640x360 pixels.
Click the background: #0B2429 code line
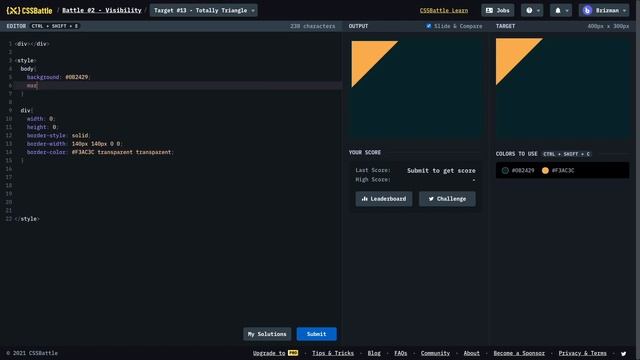click(58, 77)
